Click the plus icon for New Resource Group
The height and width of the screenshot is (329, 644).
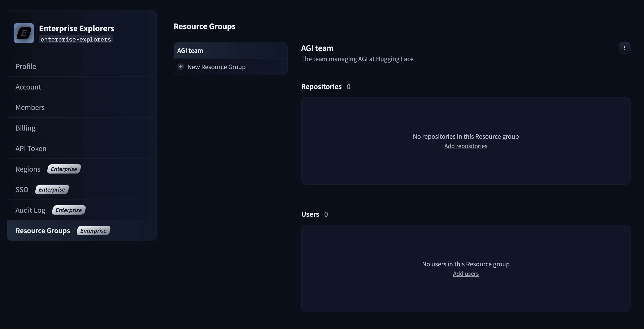click(x=180, y=67)
